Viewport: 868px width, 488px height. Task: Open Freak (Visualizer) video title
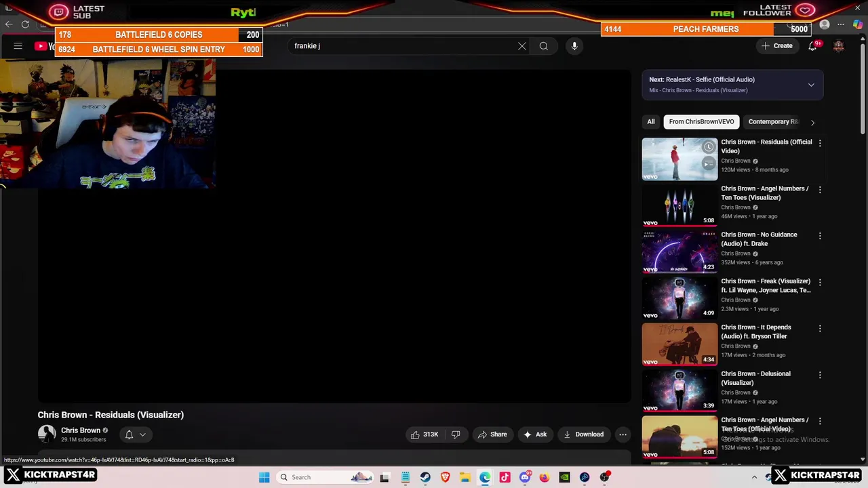[766, 285]
